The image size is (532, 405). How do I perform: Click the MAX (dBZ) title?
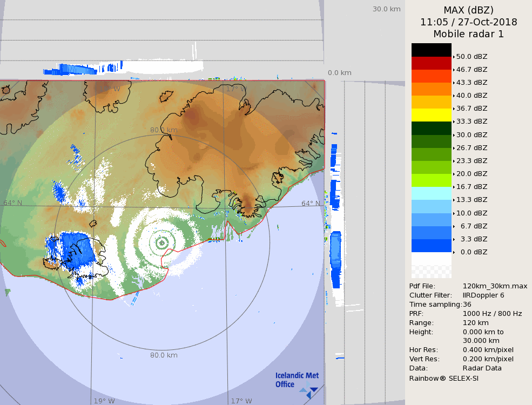(x=468, y=10)
